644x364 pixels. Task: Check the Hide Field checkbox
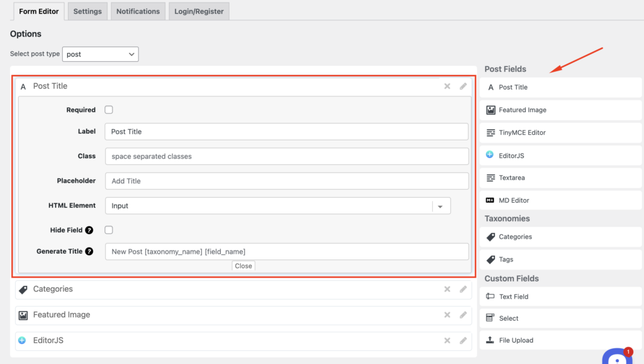[x=109, y=230]
